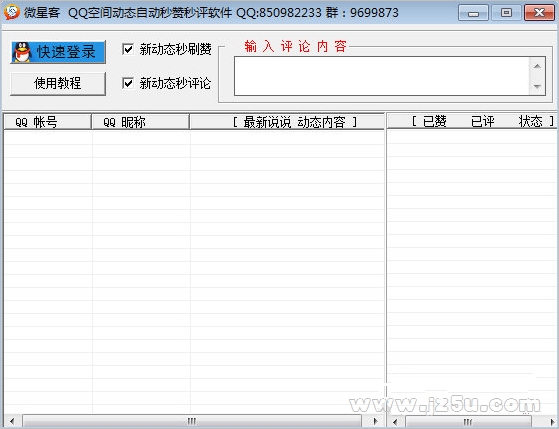Toggle the 新动态秒刷赞 checkbox
The width and height of the screenshot is (559, 429).
click(x=128, y=49)
